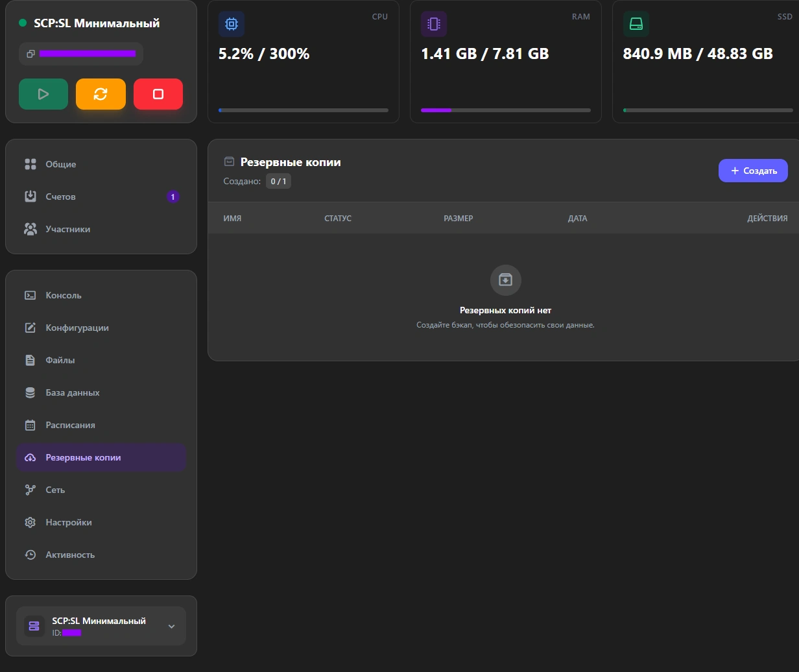Restart the server with the orange button

[x=101, y=94]
